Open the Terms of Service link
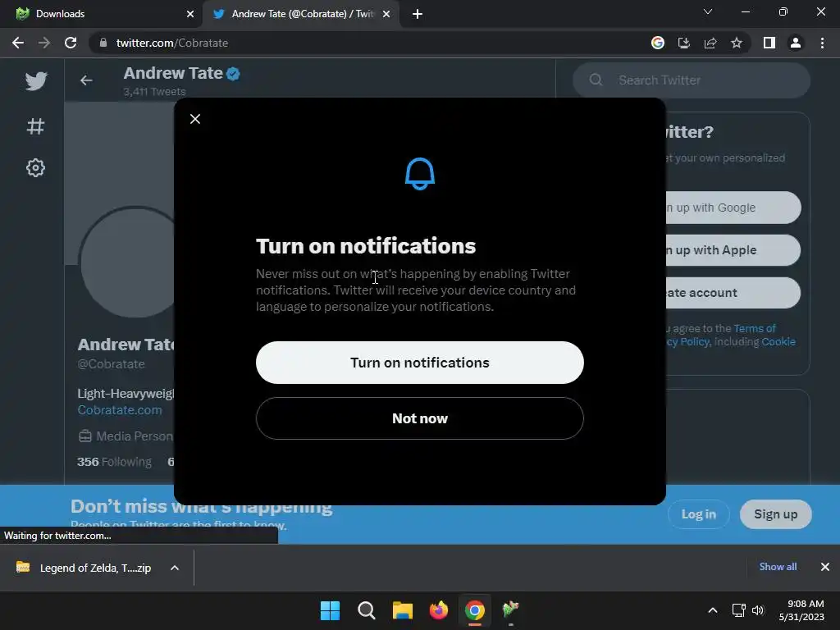Viewport: 840px width, 630px height. [755, 328]
